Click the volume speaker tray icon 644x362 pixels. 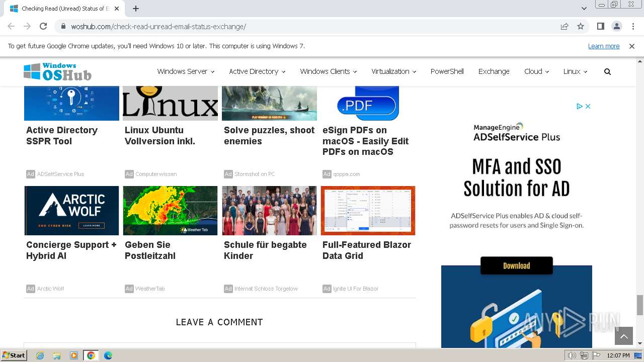pyautogui.click(x=572, y=355)
